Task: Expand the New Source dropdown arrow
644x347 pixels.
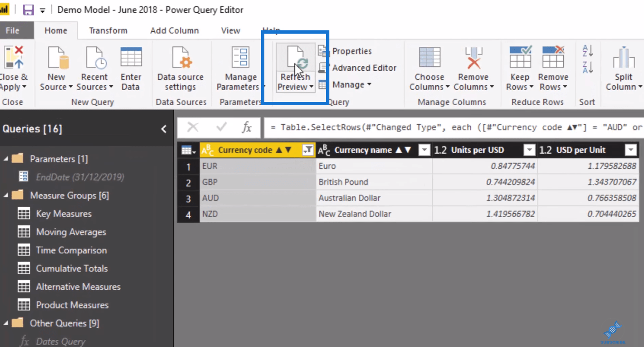Action: [x=70, y=87]
